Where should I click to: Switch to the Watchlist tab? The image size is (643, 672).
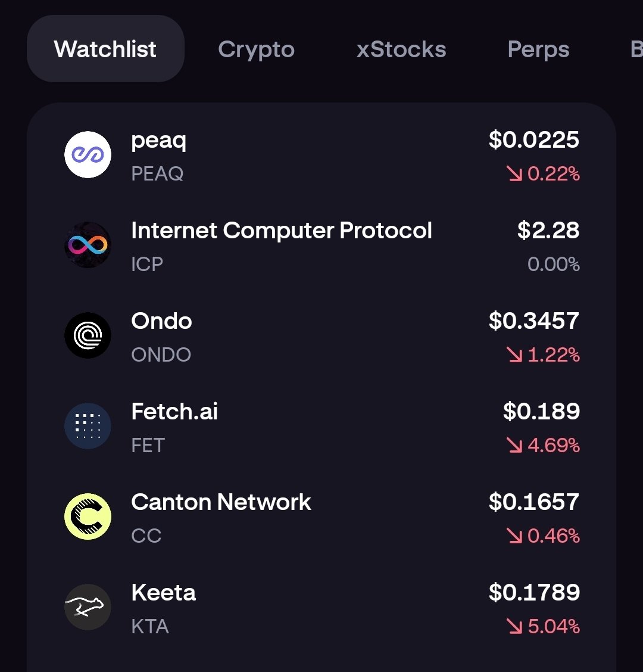[105, 49]
